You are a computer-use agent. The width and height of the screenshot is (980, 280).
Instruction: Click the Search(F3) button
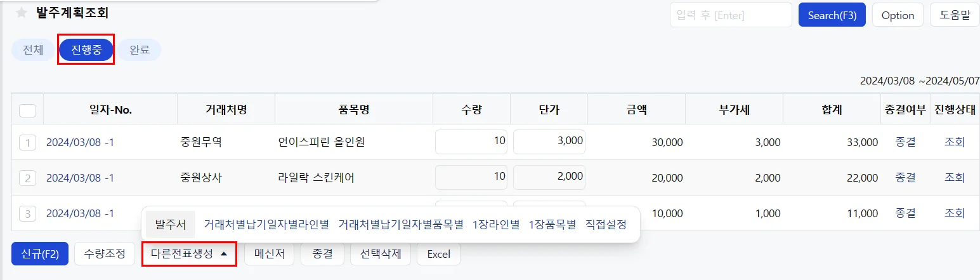tap(832, 15)
